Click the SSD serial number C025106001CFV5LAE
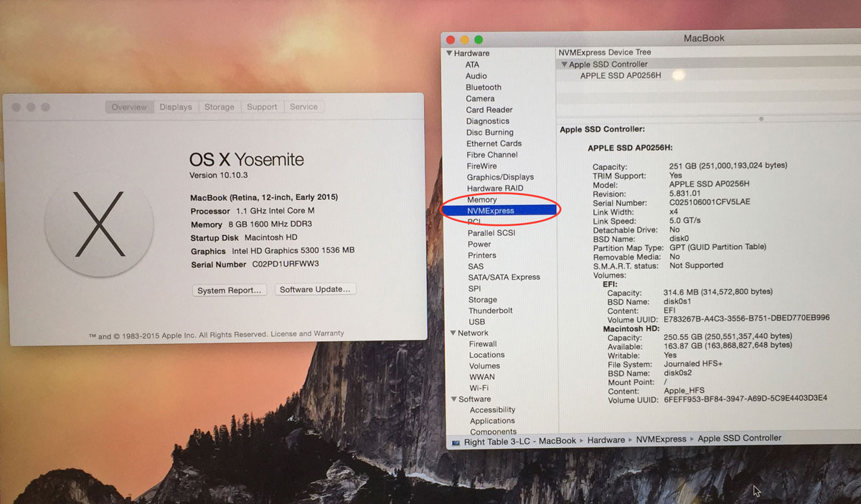 (x=710, y=203)
